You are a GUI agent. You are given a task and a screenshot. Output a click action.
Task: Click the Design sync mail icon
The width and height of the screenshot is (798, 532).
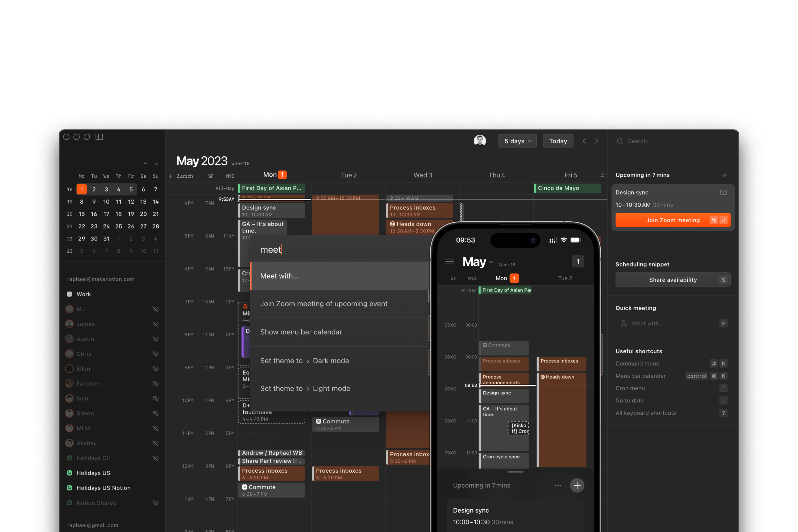723,192
